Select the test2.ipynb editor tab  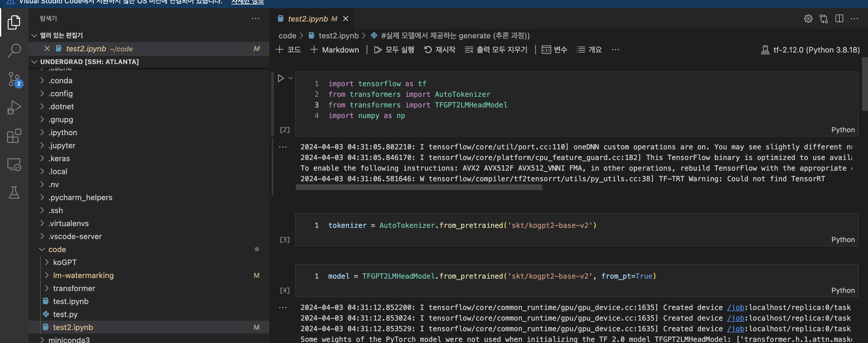(x=308, y=19)
